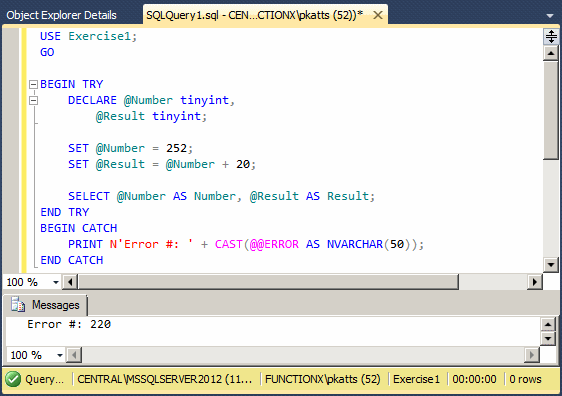Click the editor vertical scrollbar thumb

pos(551,110)
